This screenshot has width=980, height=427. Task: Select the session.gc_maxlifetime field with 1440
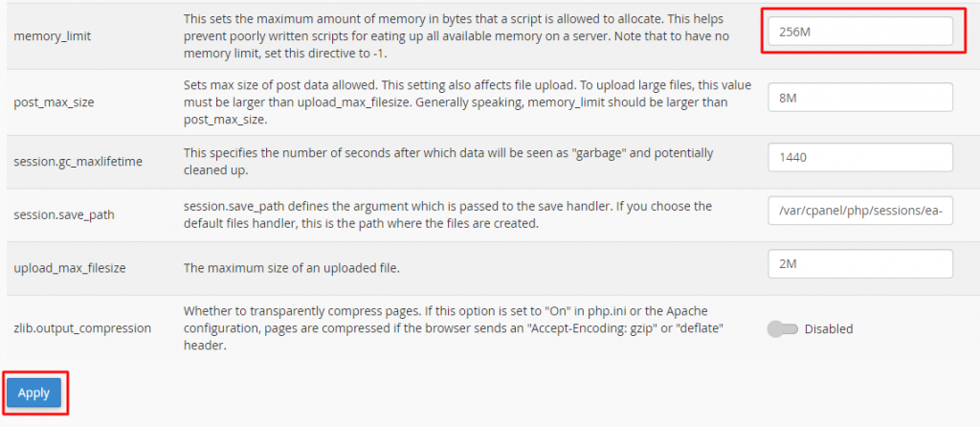860,158
